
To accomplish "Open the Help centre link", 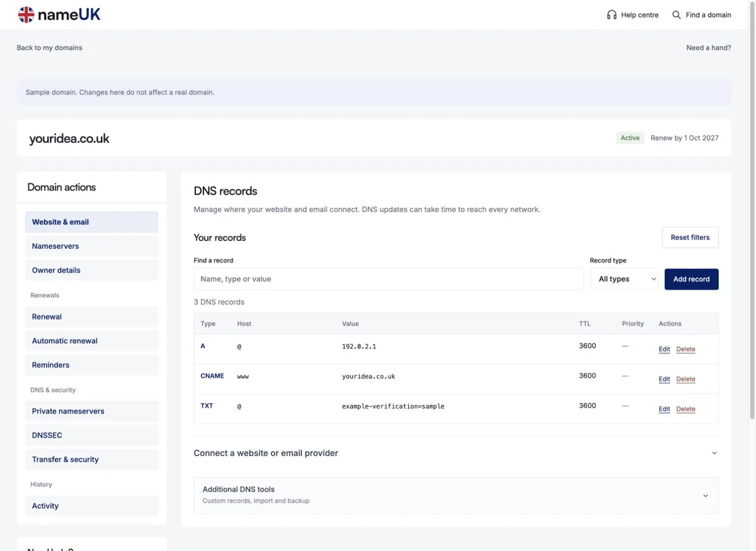I will click(633, 14).
